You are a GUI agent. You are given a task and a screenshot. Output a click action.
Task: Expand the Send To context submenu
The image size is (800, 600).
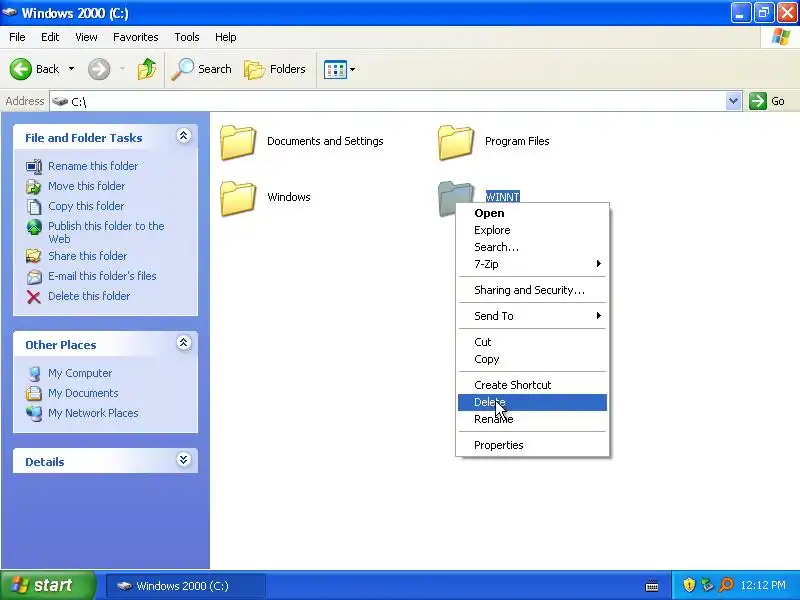(x=532, y=316)
